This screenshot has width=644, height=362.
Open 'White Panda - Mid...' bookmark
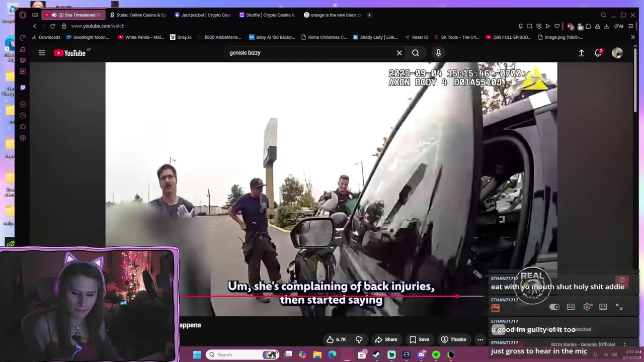(x=141, y=37)
